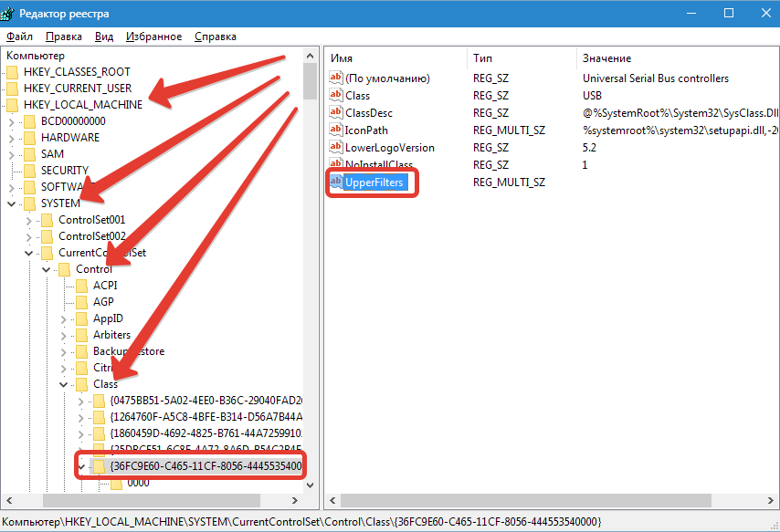Viewport: 780px width, 532px height.
Task: Click the tree pane scroll right arrow
Action: (295, 501)
